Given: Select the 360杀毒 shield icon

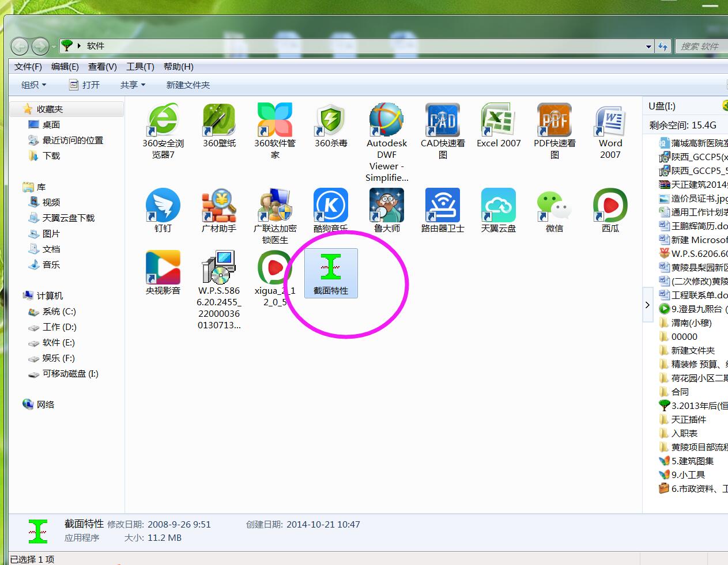Looking at the screenshot, I should [331, 120].
